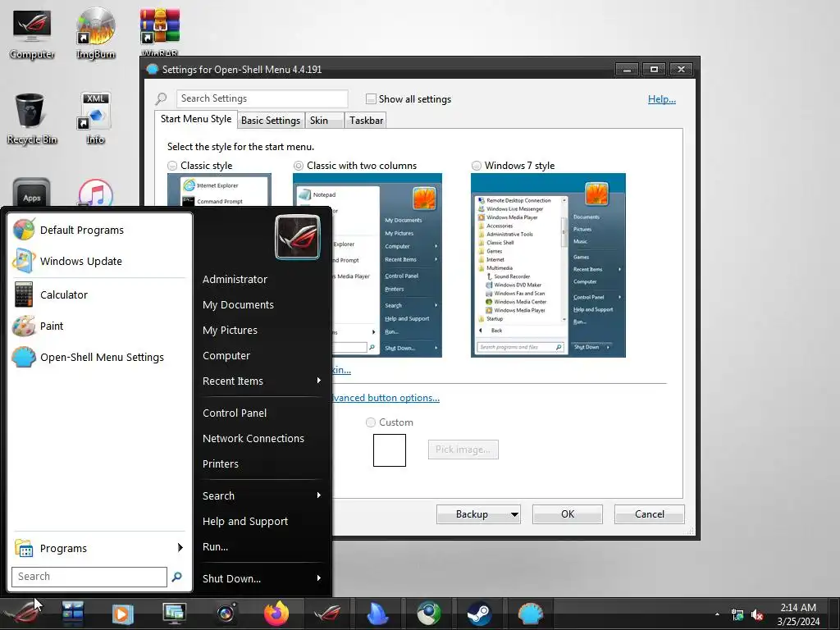Screen dimensions: 840x630
Task: Open the WinRAR desktop shortcut
Action: pyautogui.click(x=160, y=32)
